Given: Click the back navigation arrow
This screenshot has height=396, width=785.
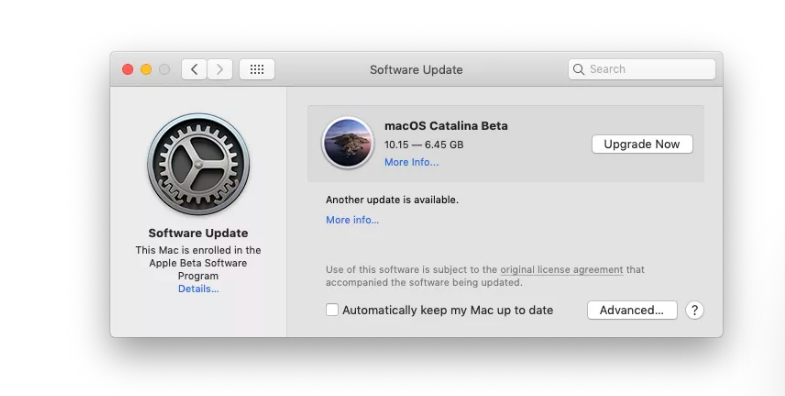Looking at the screenshot, I should tap(195, 69).
